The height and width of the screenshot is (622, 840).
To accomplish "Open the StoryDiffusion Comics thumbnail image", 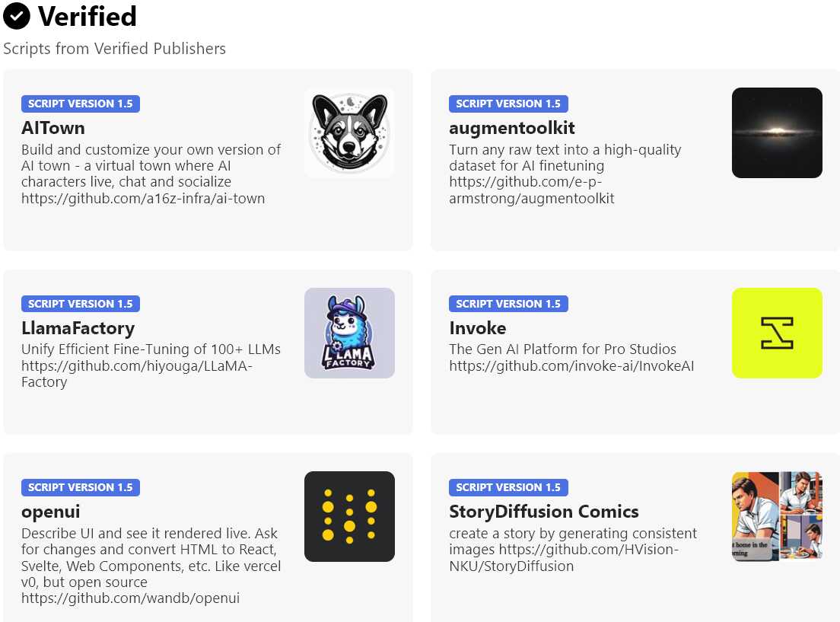I will click(777, 516).
